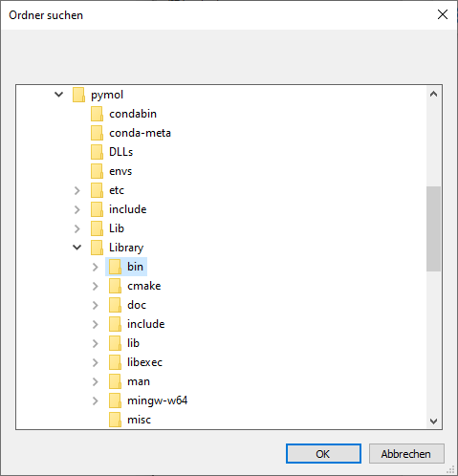458x476 pixels.
Task: Select the conda-meta folder icon
Action: coord(97,133)
